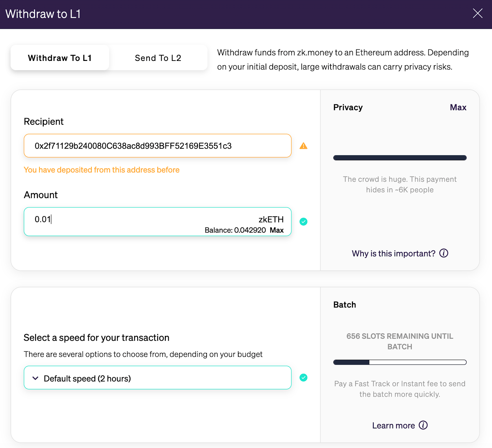Click the Max privacy label
Image resolution: width=492 pixels, height=448 pixels.
coord(458,107)
